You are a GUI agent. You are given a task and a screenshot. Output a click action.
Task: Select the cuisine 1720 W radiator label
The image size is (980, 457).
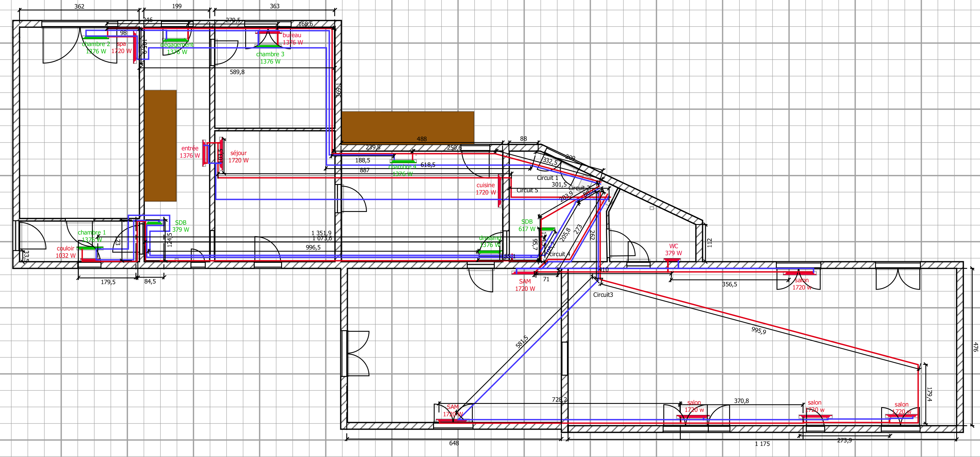click(x=486, y=189)
